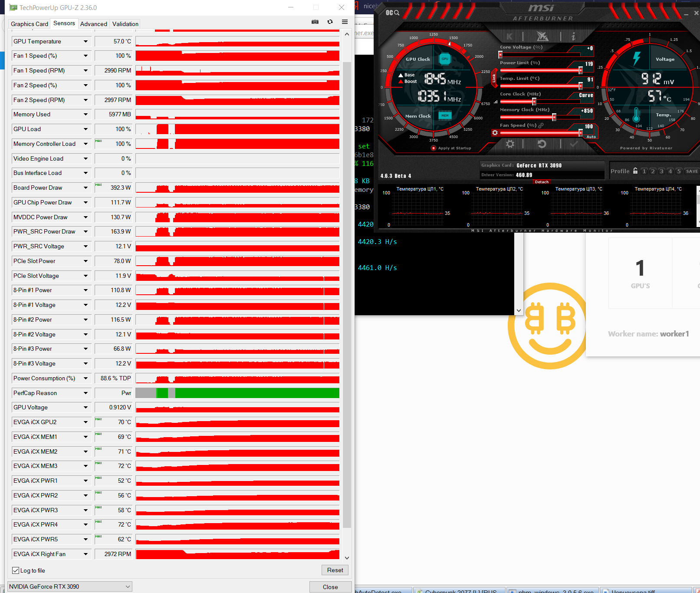Viewport: 700px width, 593px height.
Task: Open the nbminer taskbar item
Action: click(552, 590)
